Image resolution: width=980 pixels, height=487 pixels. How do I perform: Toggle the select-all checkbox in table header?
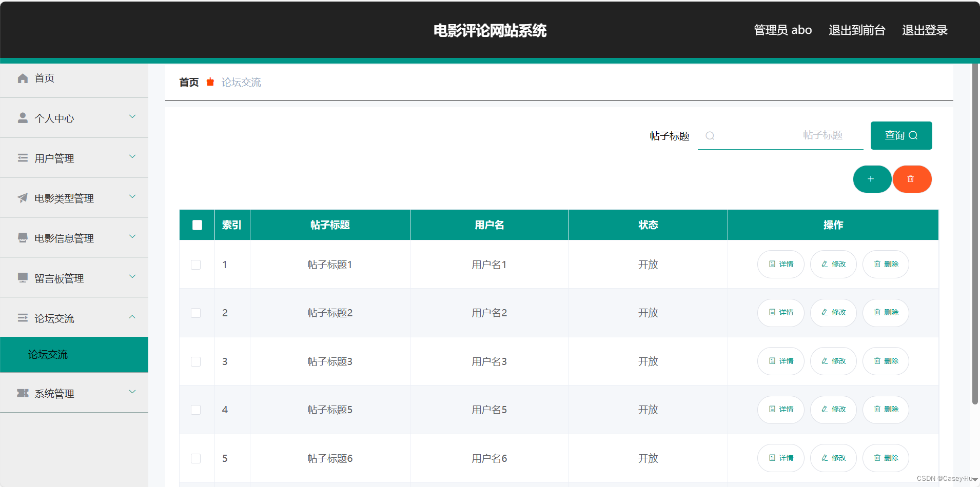(x=197, y=225)
